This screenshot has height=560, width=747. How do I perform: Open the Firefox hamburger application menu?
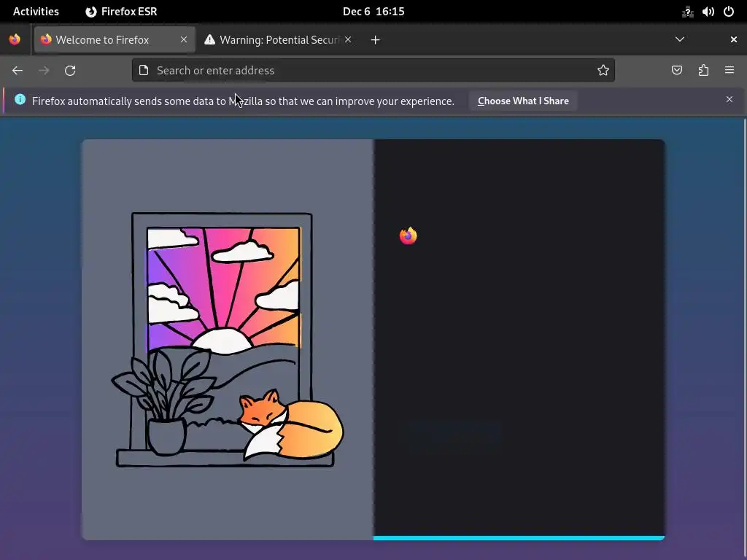(729, 71)
